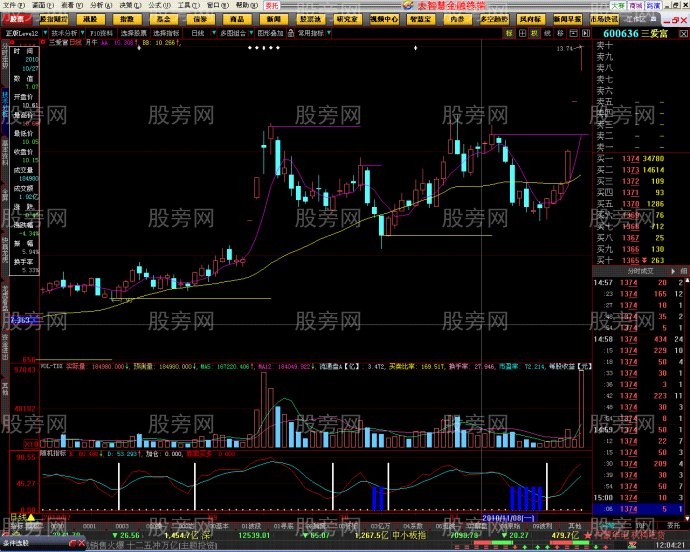Click the 商品 yellow toolbar button

(x=237, y=19)
